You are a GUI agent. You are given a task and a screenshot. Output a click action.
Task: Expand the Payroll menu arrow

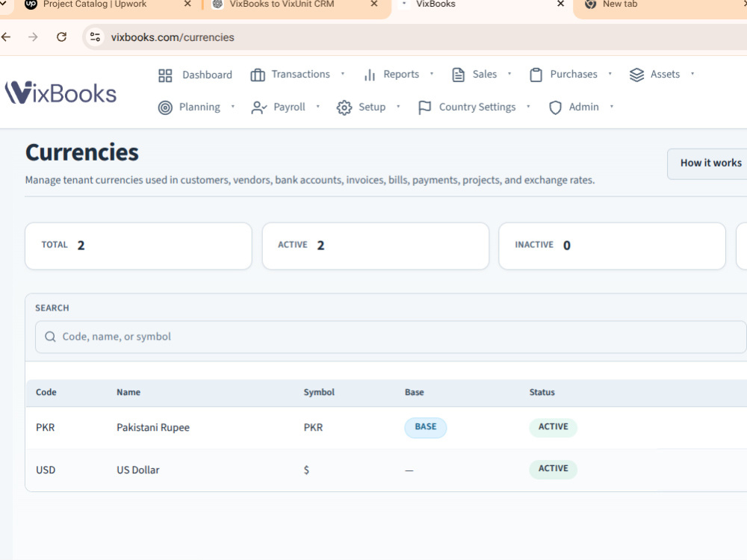tap(317, 107)
